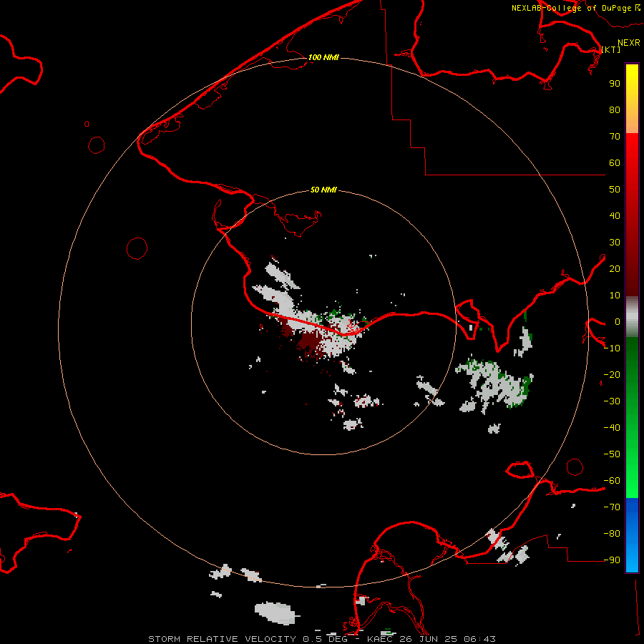Screen dimensions: 644x644
Task: Click the 40 value on velocity scale
Action: [615, 215]
